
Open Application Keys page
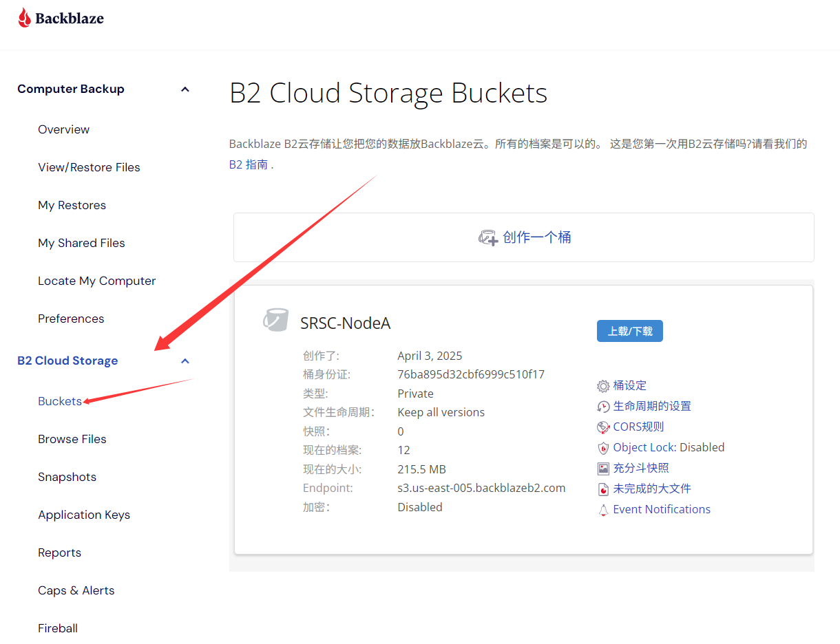84,515
